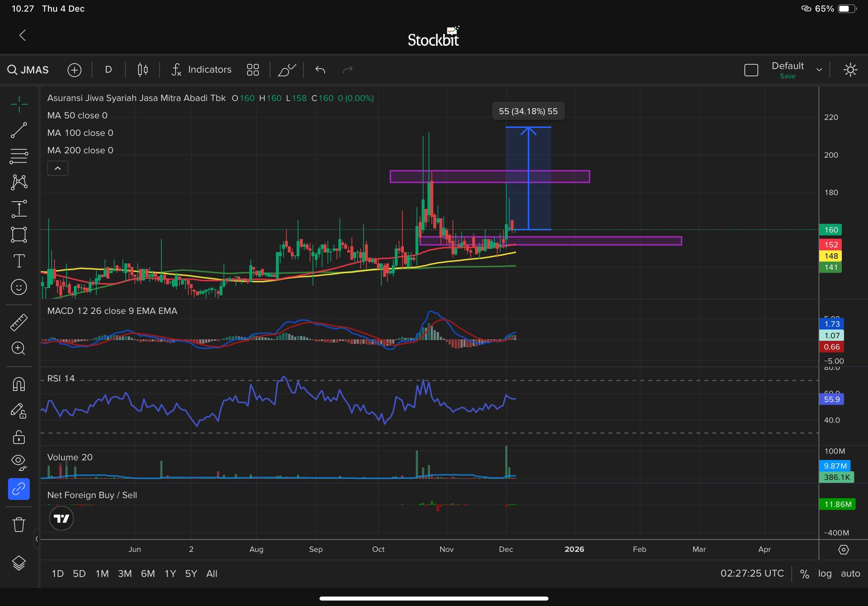Open the Default layout dropdown
Image resolution: width=868 pixels, height=606 pixels.
(819, 70)
